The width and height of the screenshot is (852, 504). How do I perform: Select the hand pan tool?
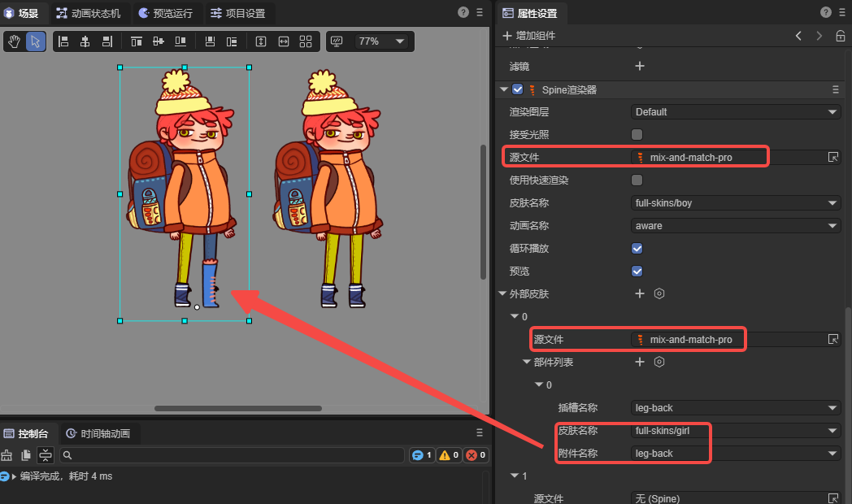click(15, 41)
